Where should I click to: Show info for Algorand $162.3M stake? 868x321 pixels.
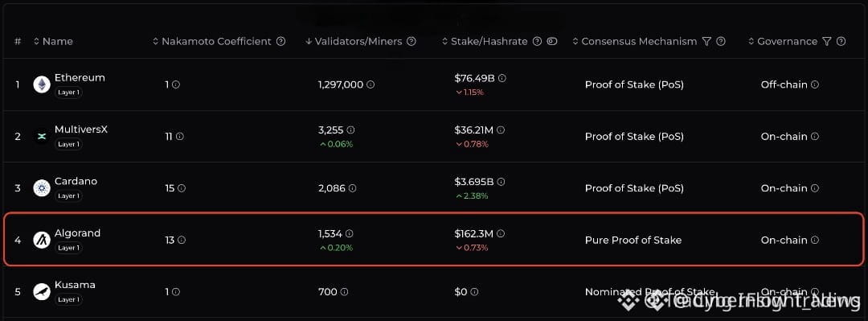coord(501,233)
